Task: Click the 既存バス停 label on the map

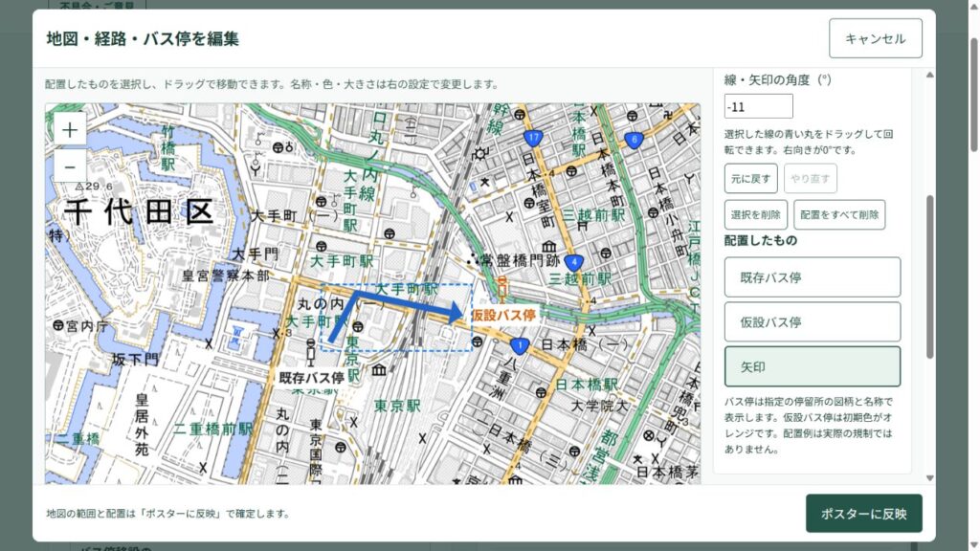Action: [311, 377]
